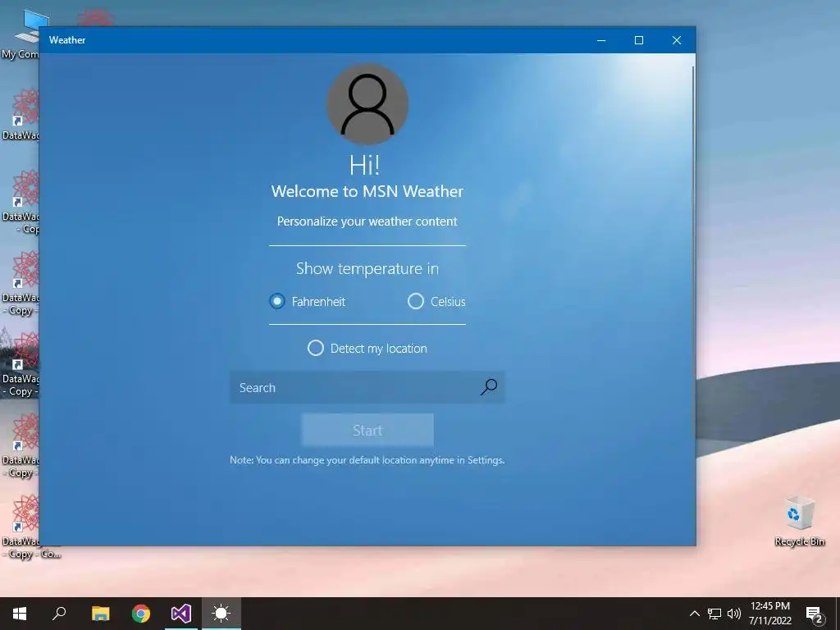Click the user profile avatar
840x630 pixels.
coord(367,104)
